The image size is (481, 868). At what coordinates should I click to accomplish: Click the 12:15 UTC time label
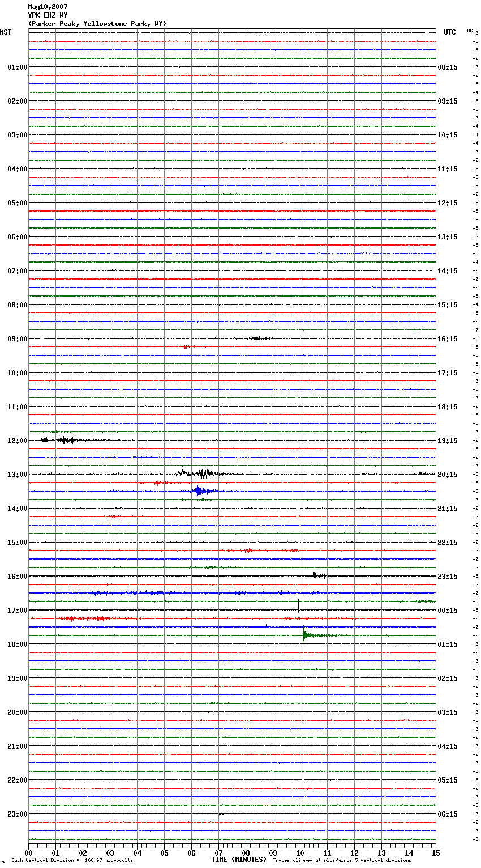pos(448,203)
